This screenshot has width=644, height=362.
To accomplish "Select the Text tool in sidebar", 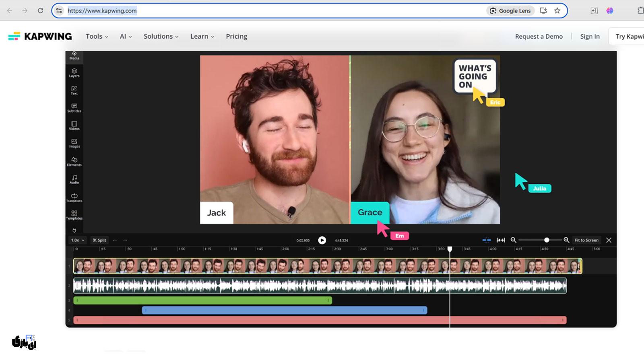I will [74, 90].
